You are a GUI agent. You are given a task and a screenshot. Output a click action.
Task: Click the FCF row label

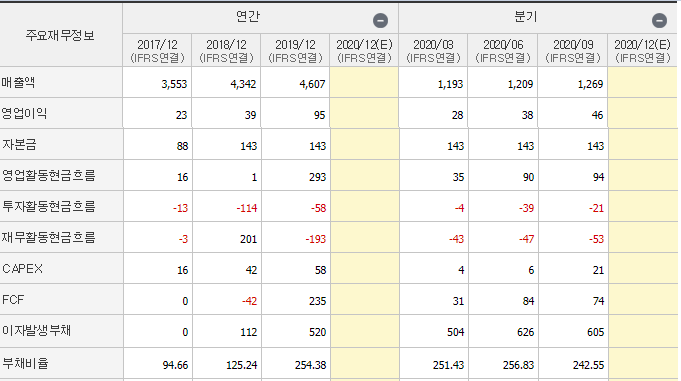pos(13,300)
